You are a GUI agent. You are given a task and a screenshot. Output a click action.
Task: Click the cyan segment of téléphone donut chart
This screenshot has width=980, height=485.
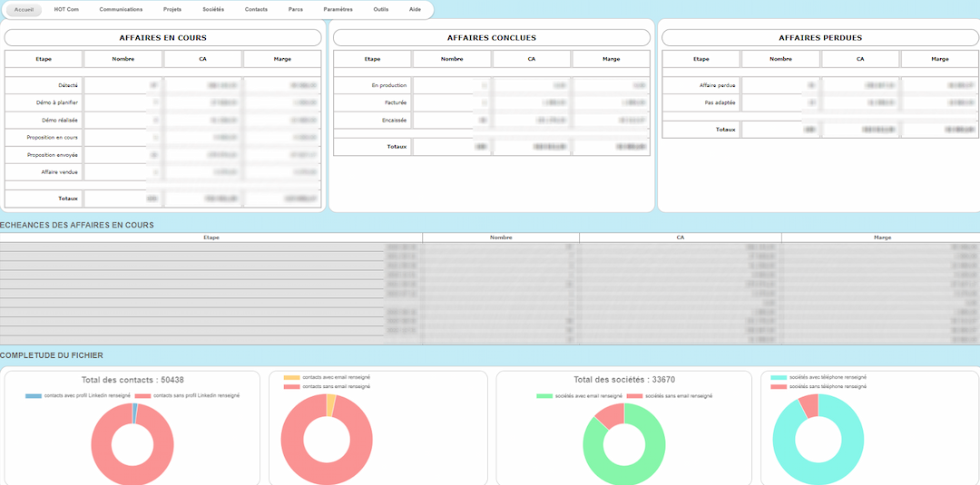coord(855,440)
